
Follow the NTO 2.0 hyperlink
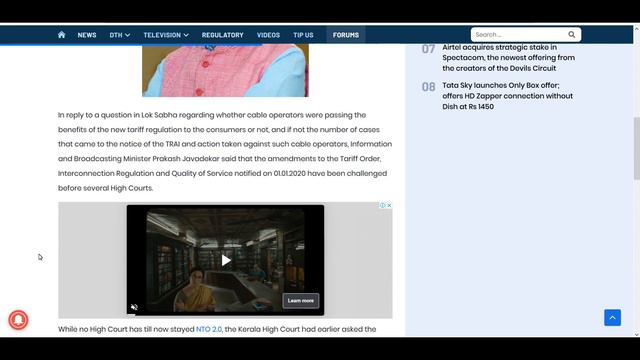(209, 329)
